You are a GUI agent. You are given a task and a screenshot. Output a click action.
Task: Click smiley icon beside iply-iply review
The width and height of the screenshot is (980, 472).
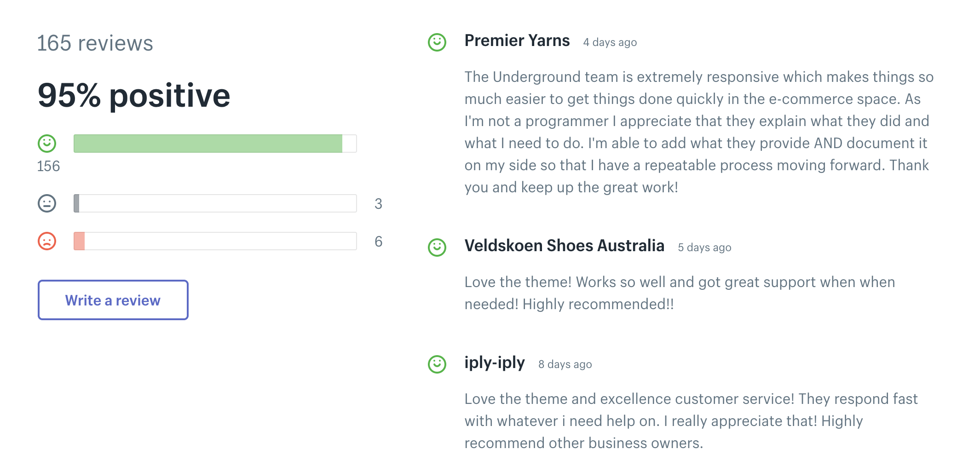tap(437, 364)
